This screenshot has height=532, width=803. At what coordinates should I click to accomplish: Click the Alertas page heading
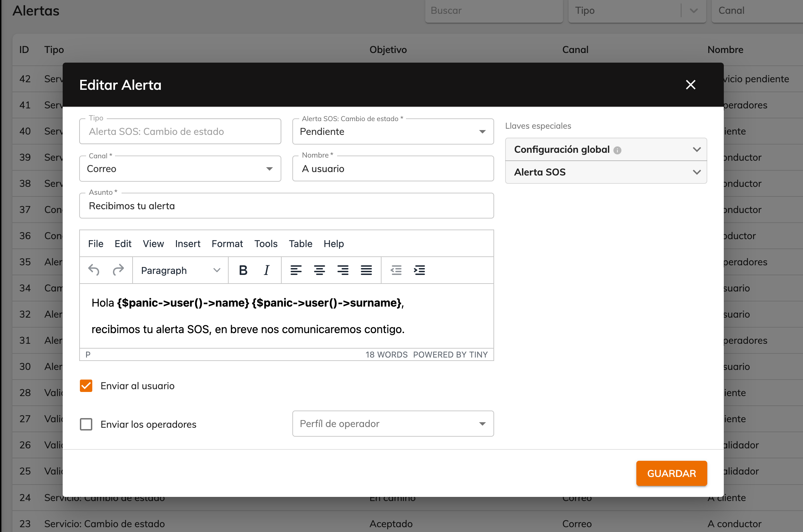pyautogui.click(x=36, y=11)
